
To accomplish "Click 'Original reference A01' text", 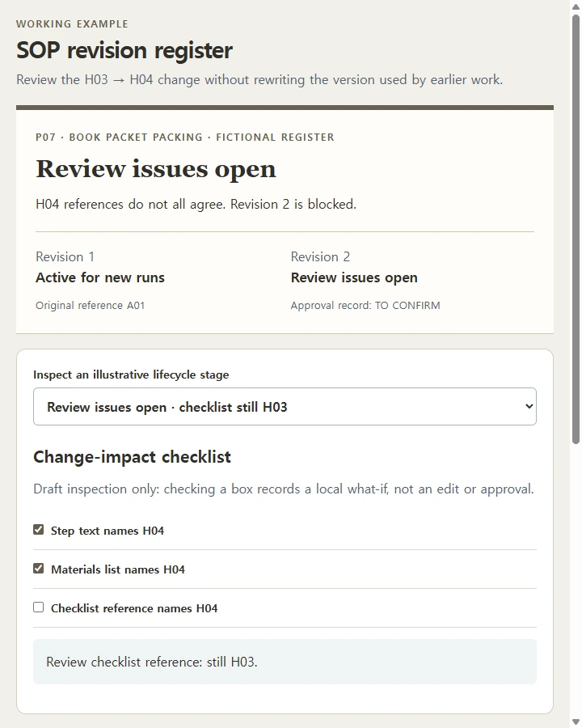I will pyautogui.click(x=90, y=306).
